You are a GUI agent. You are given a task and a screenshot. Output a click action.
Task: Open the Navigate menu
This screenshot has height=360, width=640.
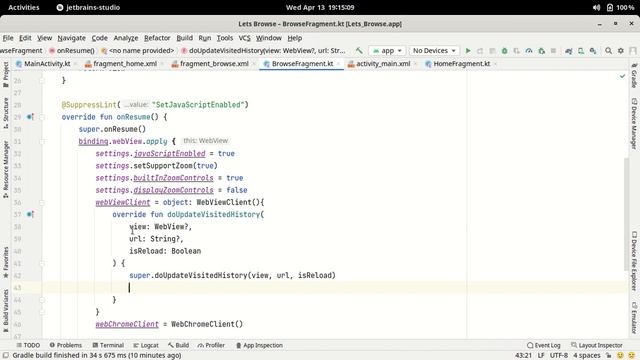[x=71, y=38]
